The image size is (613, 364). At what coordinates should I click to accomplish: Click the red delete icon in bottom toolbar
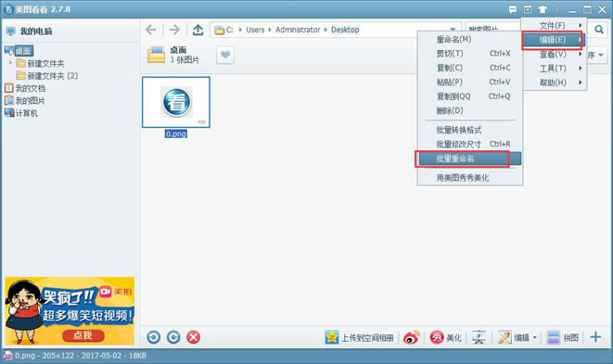193,337
